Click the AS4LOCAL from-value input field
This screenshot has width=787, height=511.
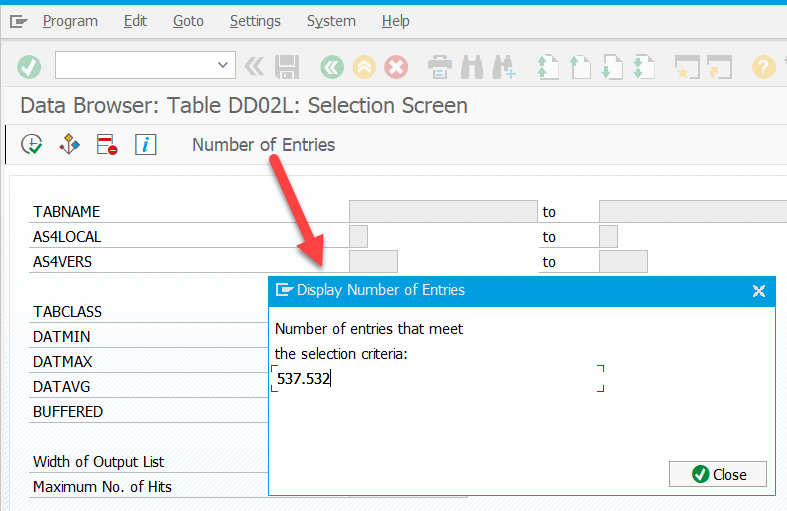point(358,236)
